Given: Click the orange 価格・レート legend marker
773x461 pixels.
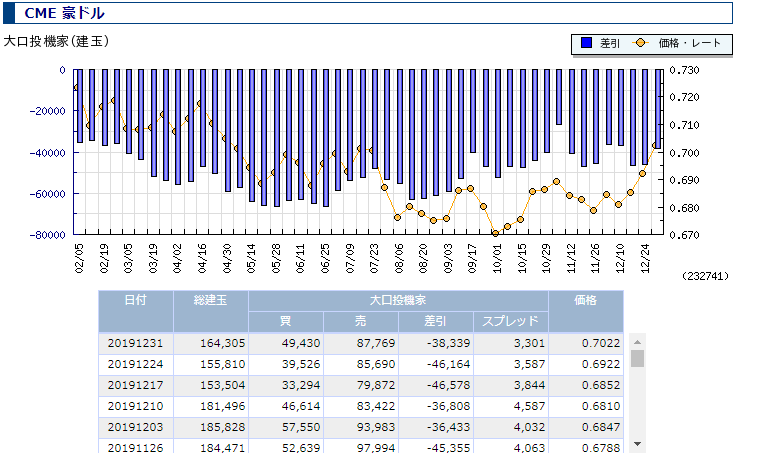Looking at the screenshot, I should point(640,43).
